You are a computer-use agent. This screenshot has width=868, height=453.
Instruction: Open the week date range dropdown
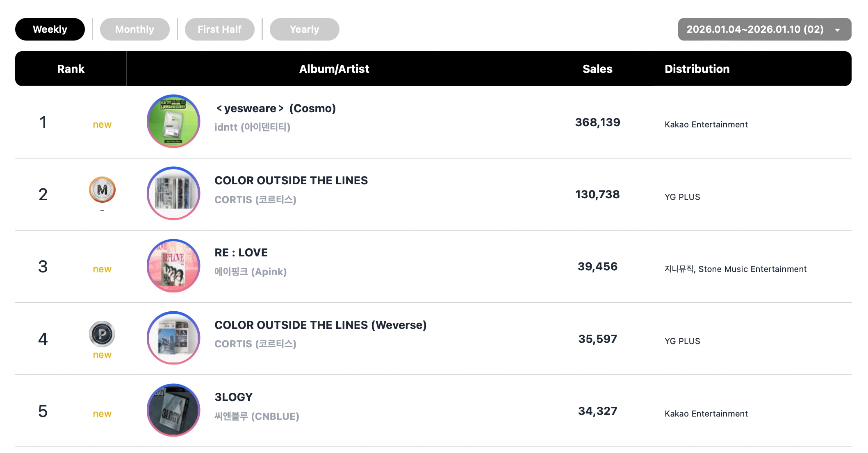(755, 29)
